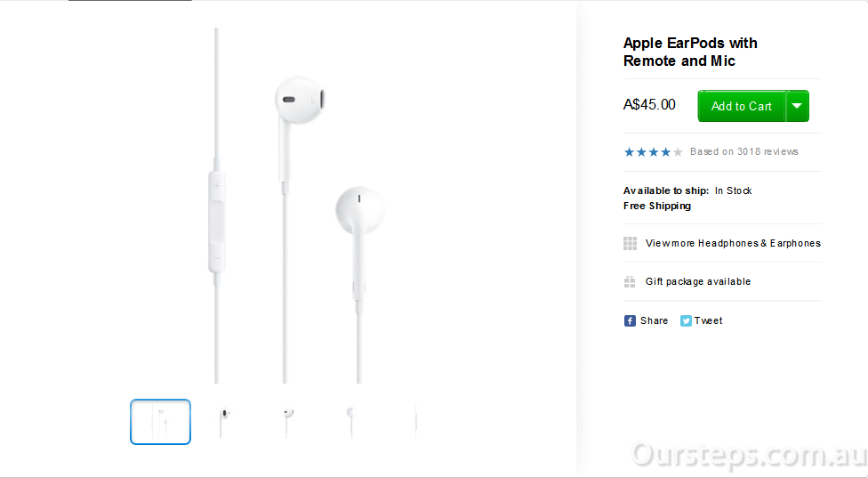Image resolution: width=868 pixels, height=478 pixels.
Task: Click the gift box icon
Action: (x=630, y=282)
